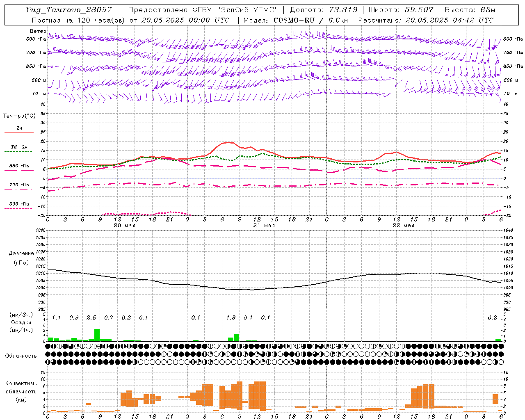Click the model name COSMO-RU
The width and height of the screenshot is (525, 420).
pyautogui.click(x=292, y=20)
